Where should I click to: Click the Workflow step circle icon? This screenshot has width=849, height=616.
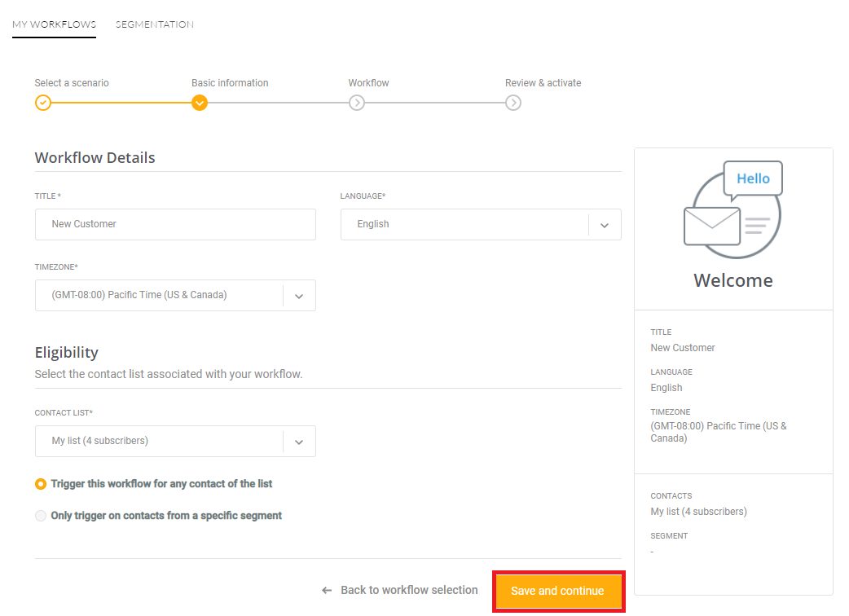(356, 103)
